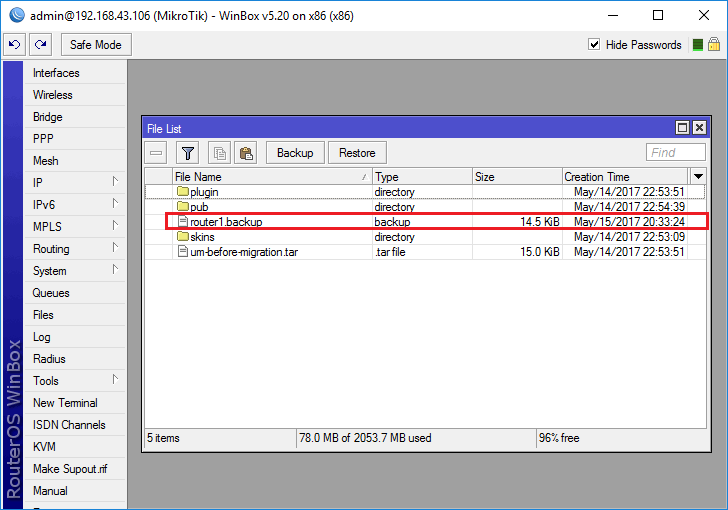Click the Type column header
This screenshot has width=728, height=510.
pos(422,177)
